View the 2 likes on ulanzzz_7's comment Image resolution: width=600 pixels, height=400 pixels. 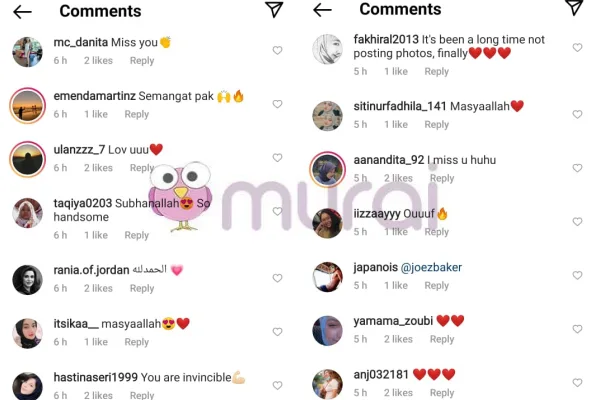(98, 168)
